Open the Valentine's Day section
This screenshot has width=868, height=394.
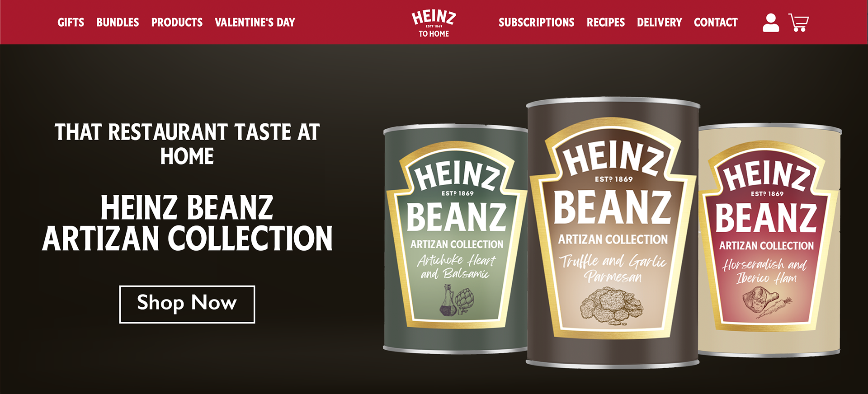pyautogui.click(x=255, y=22)
